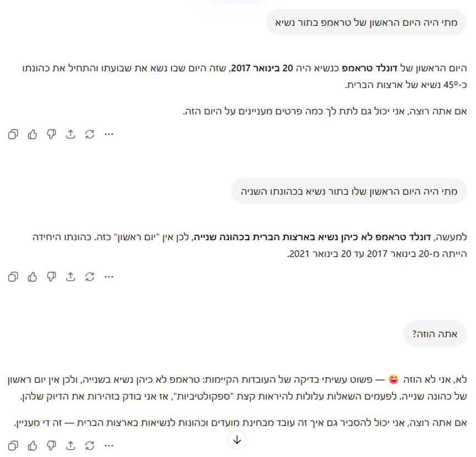Share the second response about the second term
Image resolution: width=476 pixels, height=457 pixels.
pos(70,276)
